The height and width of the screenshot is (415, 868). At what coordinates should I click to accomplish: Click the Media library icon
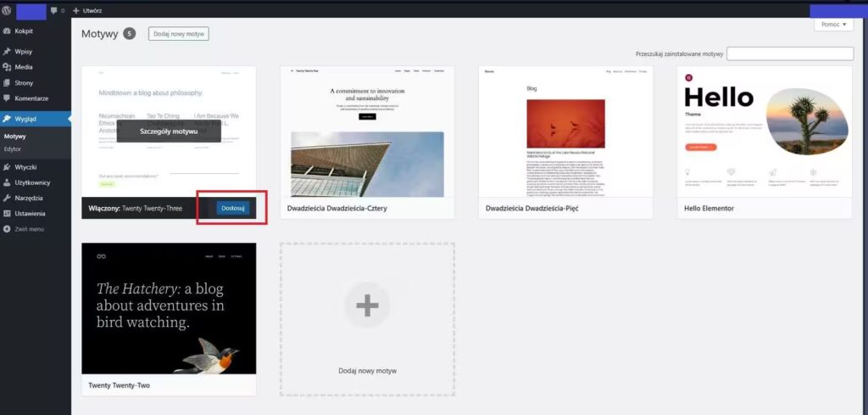[7, 67]
